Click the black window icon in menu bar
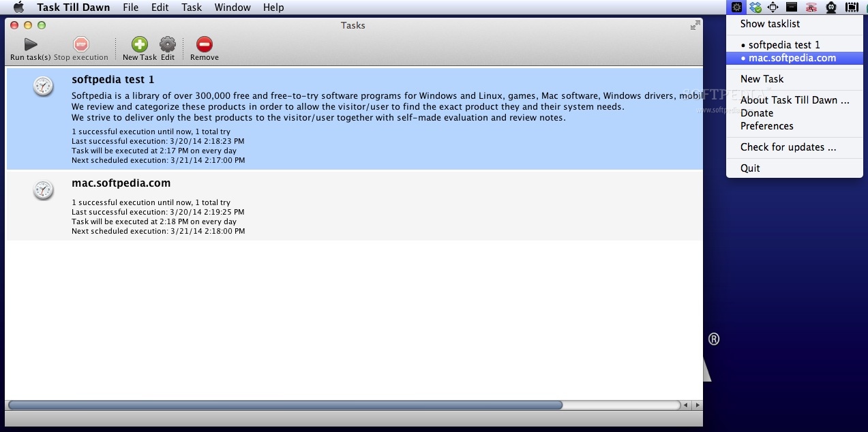 pyautogui.click(x=792, y=7)
